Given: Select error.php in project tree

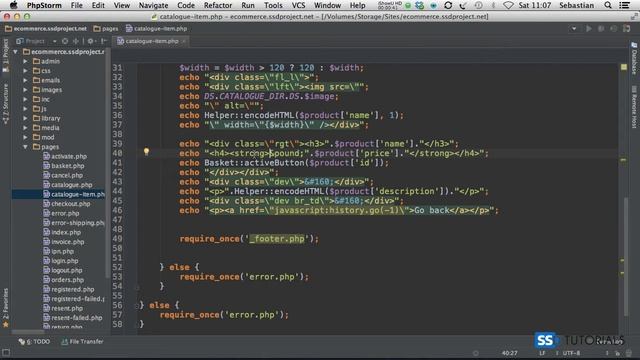Looking at the screenshot, I should 61,213.
